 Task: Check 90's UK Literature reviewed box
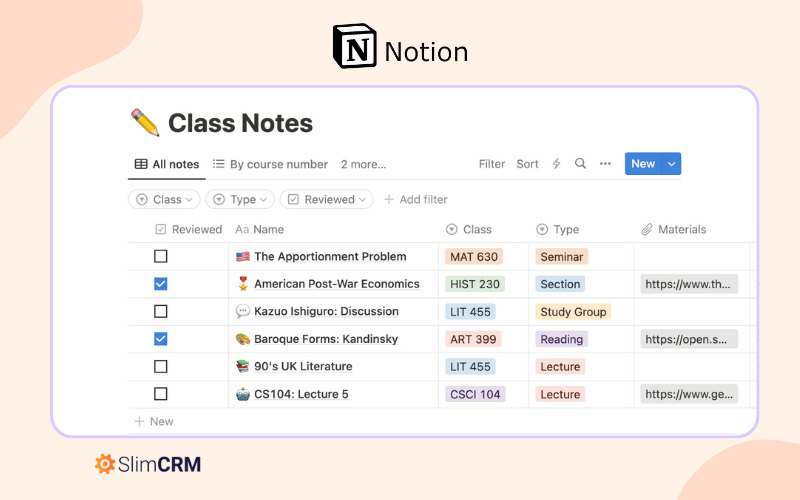point(161,366)
